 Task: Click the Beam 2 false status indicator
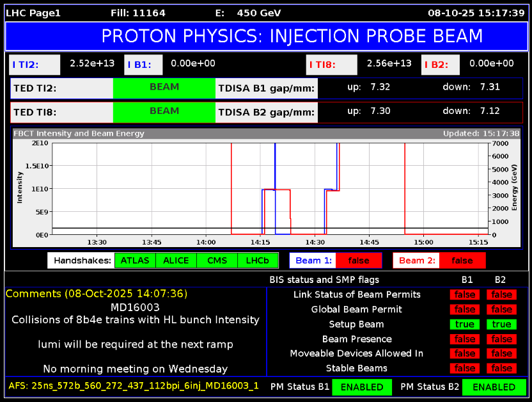pos(462,261)
